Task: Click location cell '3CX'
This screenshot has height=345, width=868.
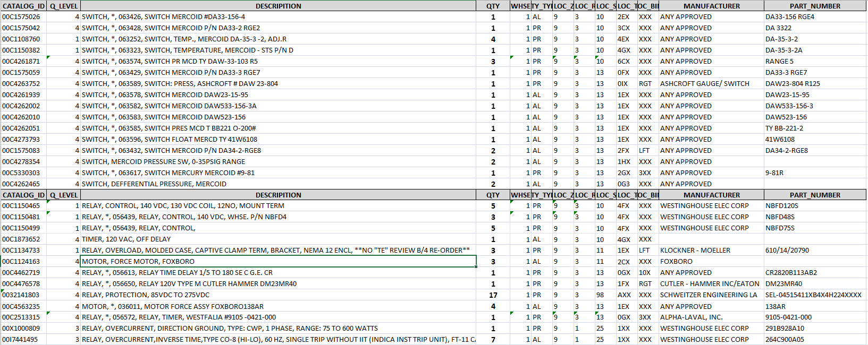Action: [627, 28]
